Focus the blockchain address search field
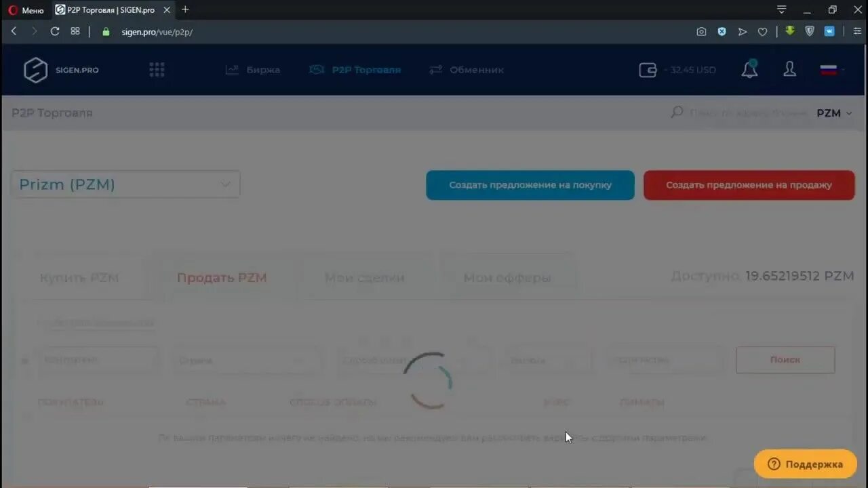Viewport: 868px width, 488px height. tap(749, 113)
